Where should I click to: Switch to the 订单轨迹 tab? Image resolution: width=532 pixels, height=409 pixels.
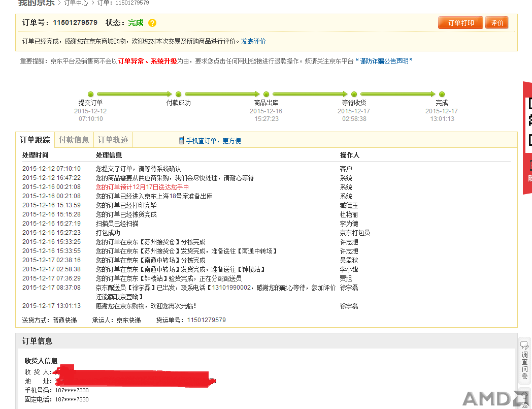[113, 140]
